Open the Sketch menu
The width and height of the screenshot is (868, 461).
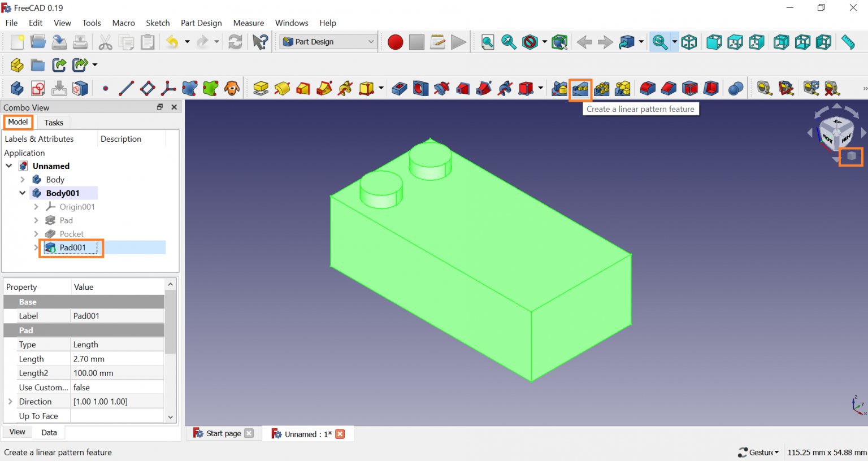point(158,23)
